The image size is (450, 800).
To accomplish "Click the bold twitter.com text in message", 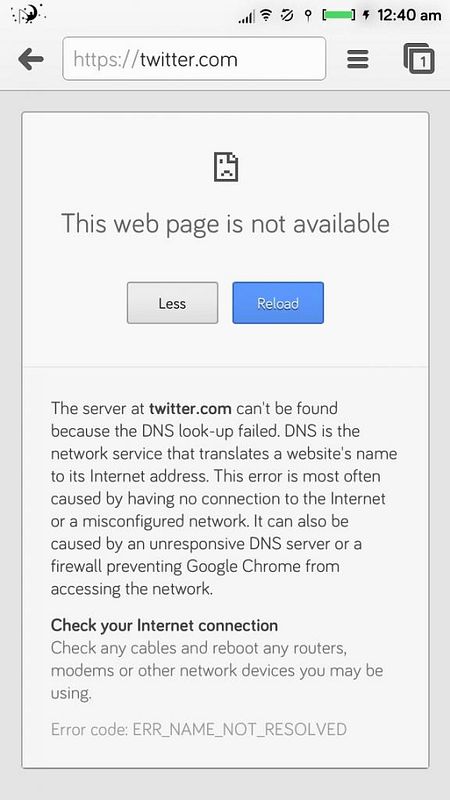I will (190, 409).
